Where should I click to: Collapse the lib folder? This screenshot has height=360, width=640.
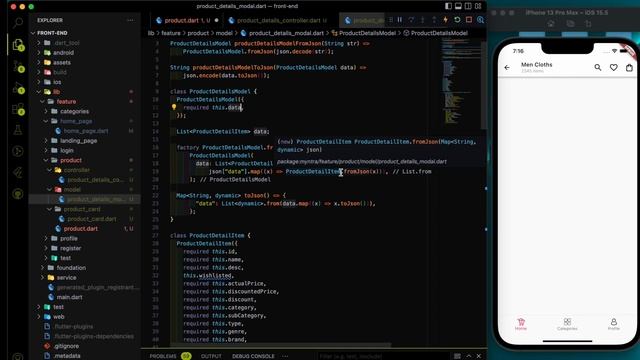click(x=56, y=92)
